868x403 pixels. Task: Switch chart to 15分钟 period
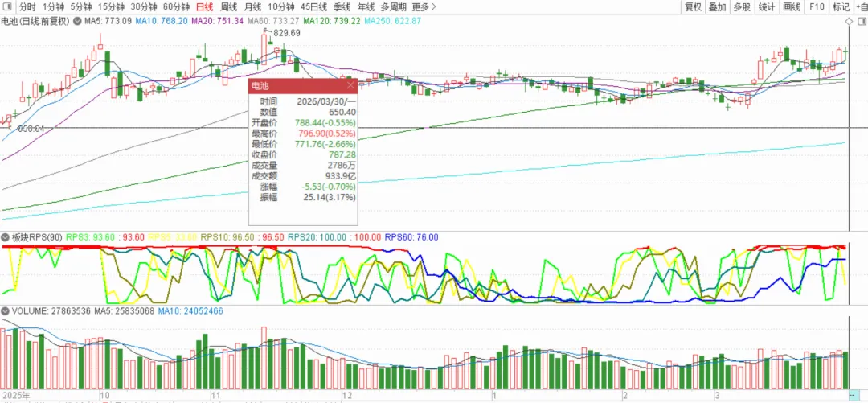coord(111,7)
